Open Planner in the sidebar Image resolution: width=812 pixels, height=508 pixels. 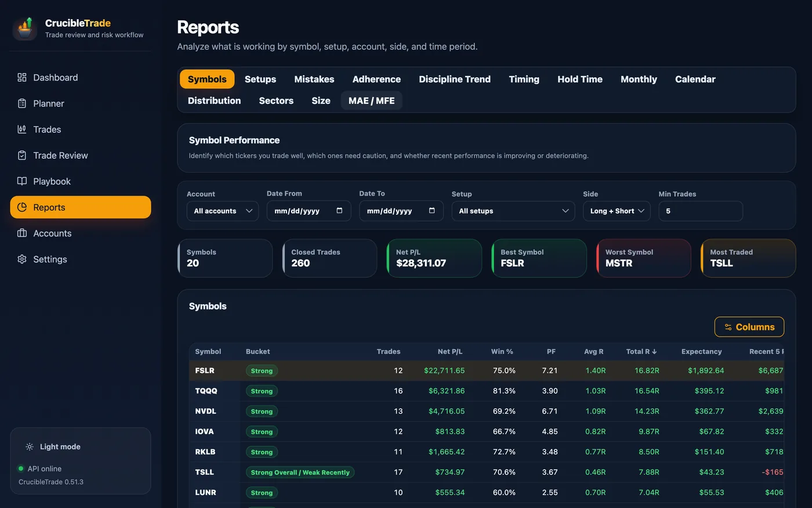(x=81, y=103)
